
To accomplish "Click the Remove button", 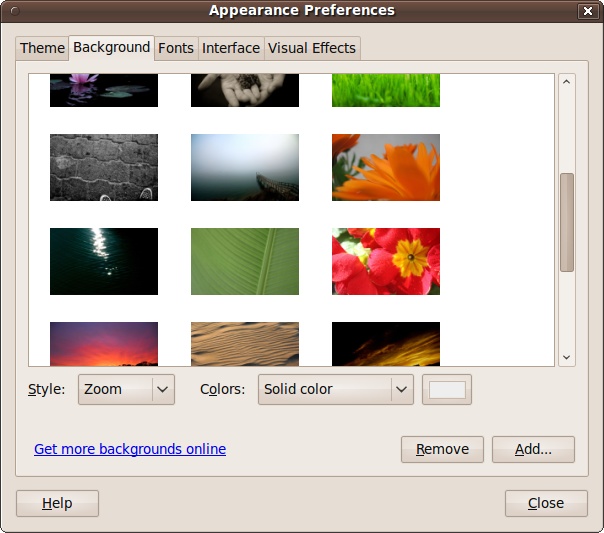I will (x=442, y=449).
